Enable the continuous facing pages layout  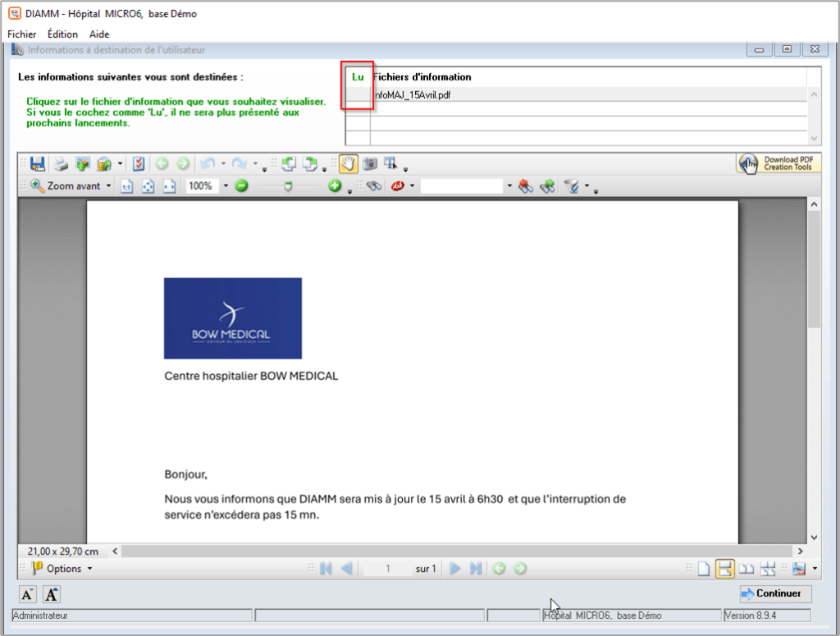click(x=768, y=569)
